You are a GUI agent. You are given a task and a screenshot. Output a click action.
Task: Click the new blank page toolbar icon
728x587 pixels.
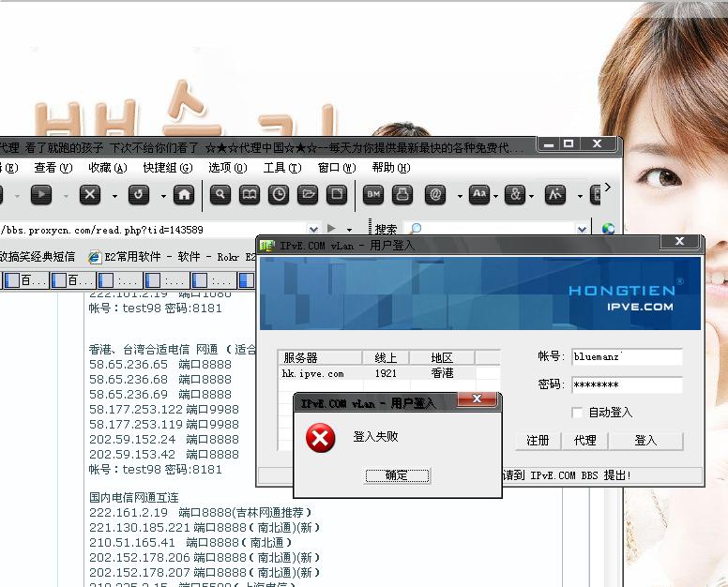tap(337, 194)
